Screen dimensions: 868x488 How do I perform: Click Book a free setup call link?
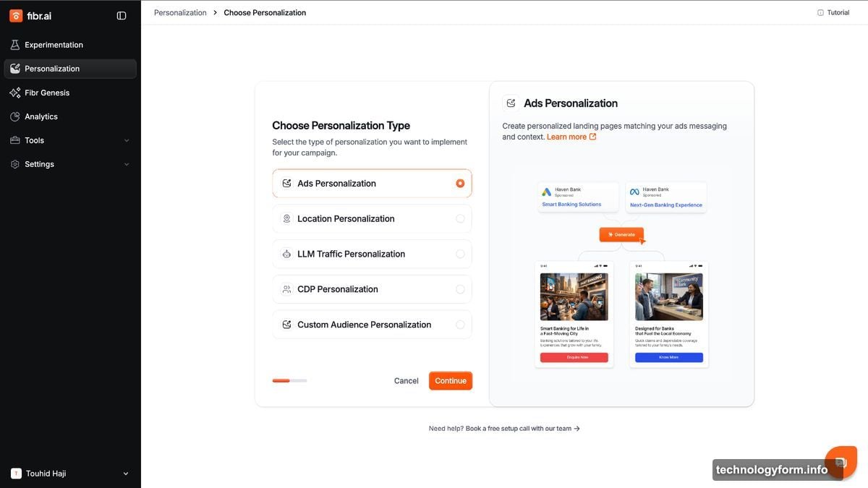(x=522, y=429)
